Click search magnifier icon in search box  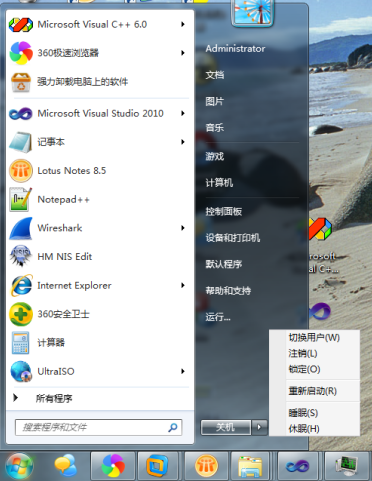173,427
